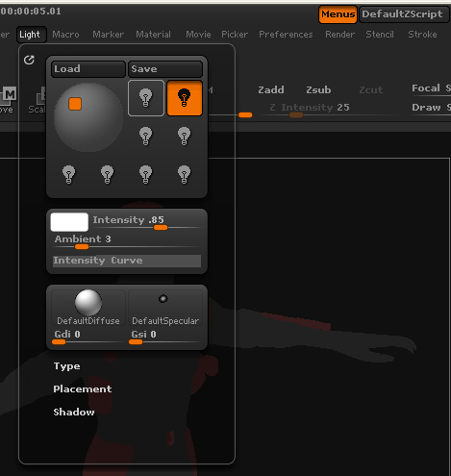This screenshot has height=476, width=451.
Task: Click the light Intensity .85 slider
Action: [147, 222]
